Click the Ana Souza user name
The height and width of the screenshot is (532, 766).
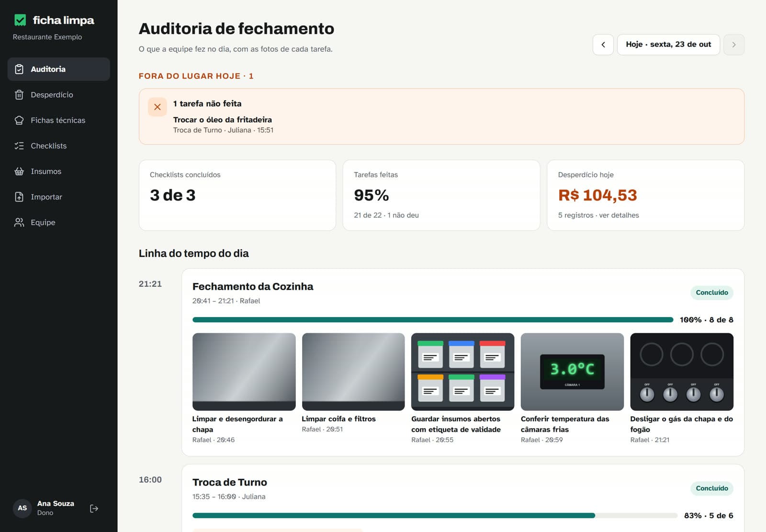point(56,504)
